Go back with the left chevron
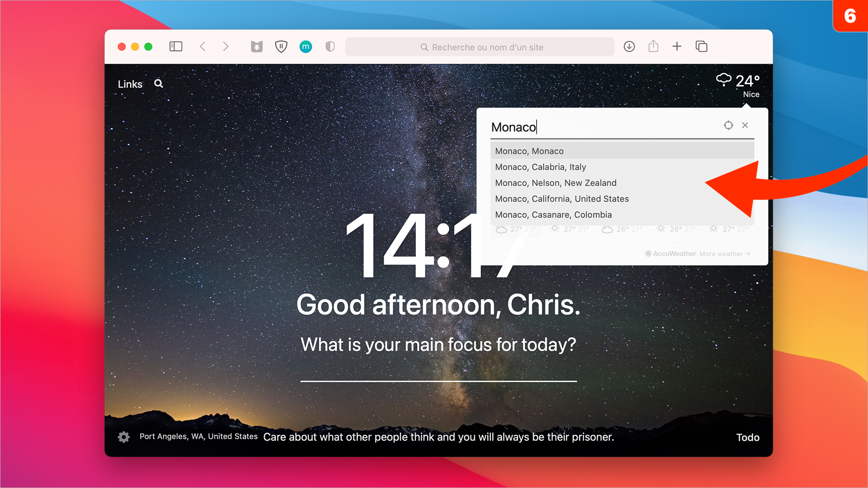This screenshot has height=488, width=868. (203, 47)
